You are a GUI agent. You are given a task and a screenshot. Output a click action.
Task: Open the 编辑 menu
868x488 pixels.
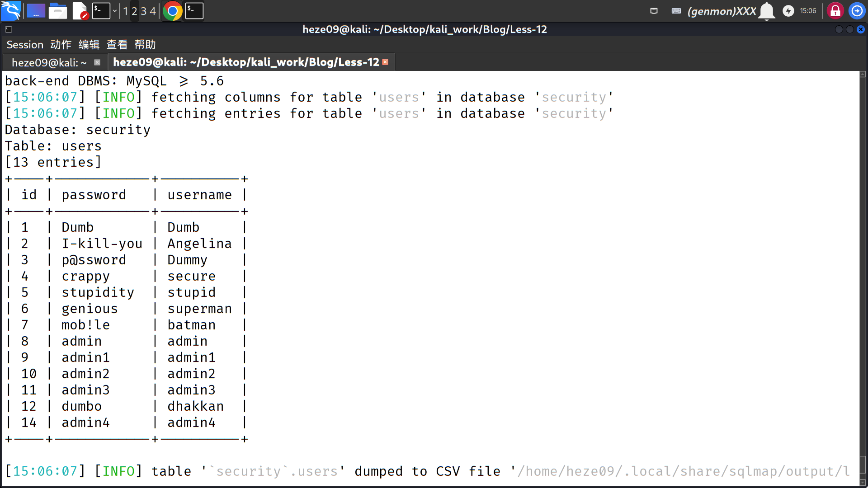(x=89, y=45)
